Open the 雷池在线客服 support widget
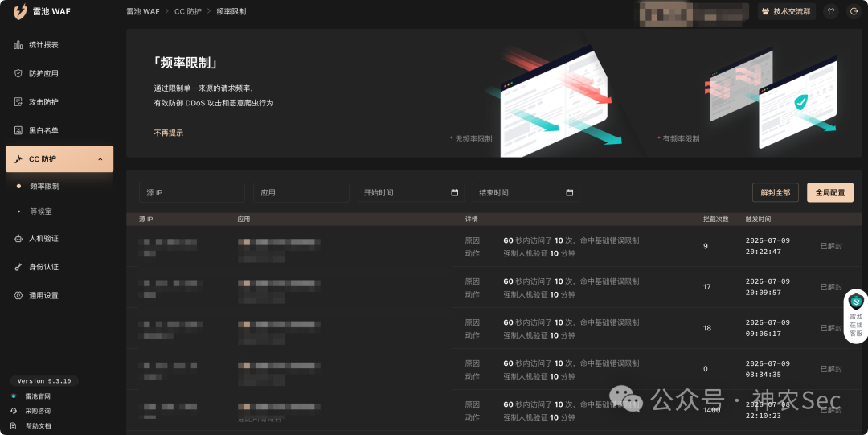Image resolution: width=868 pixels, height=435 pixels. tap(856, 317)
